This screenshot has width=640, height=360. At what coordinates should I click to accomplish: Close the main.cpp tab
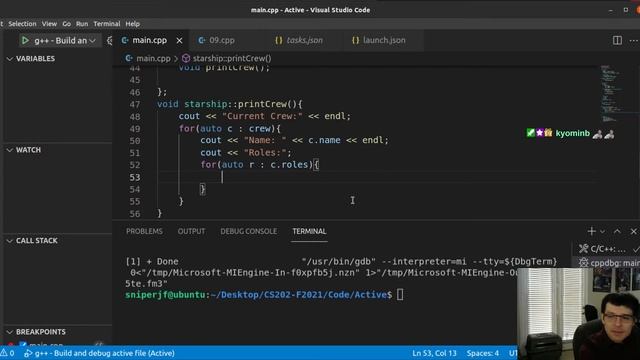[x=179, y=40]
